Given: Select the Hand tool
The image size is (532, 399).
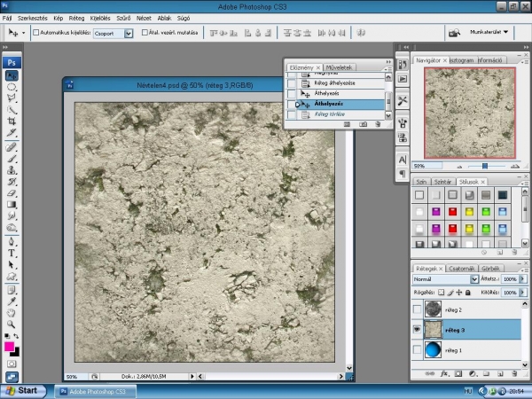Looking at the screenshot, I should [x=12, y=313].
